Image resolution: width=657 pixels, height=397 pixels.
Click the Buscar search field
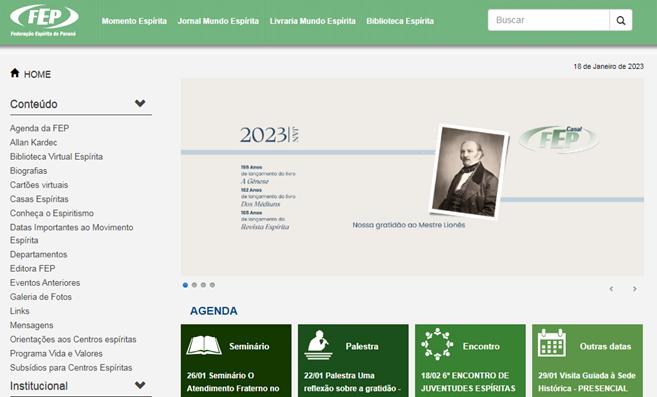click(x=548, y=20)
